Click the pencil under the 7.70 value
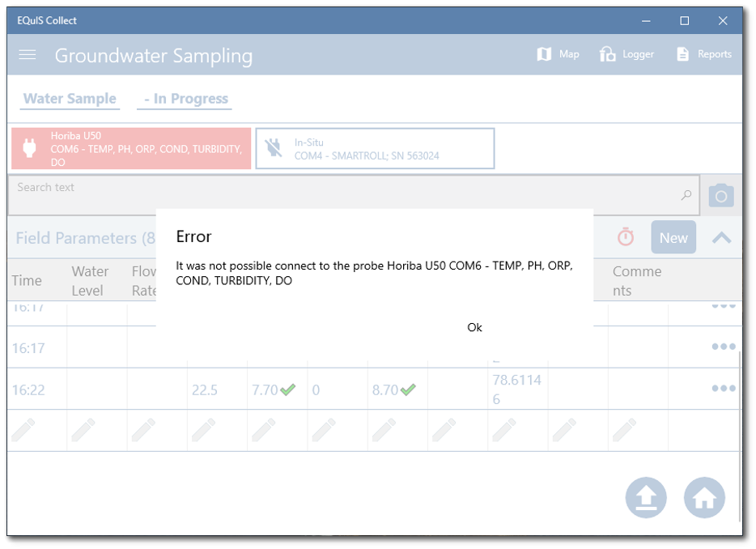 [x=264, y=430]
